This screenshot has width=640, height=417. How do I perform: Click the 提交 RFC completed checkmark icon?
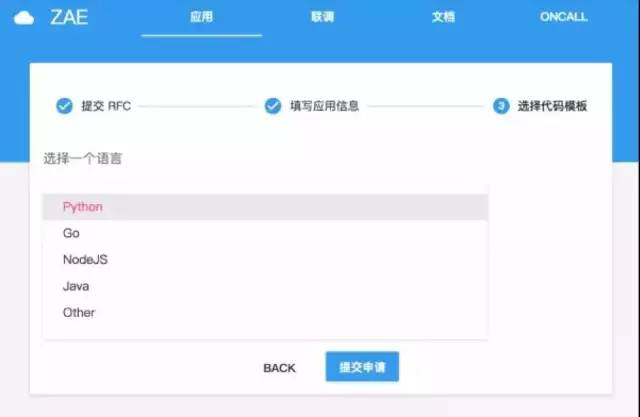pos(64,106)
